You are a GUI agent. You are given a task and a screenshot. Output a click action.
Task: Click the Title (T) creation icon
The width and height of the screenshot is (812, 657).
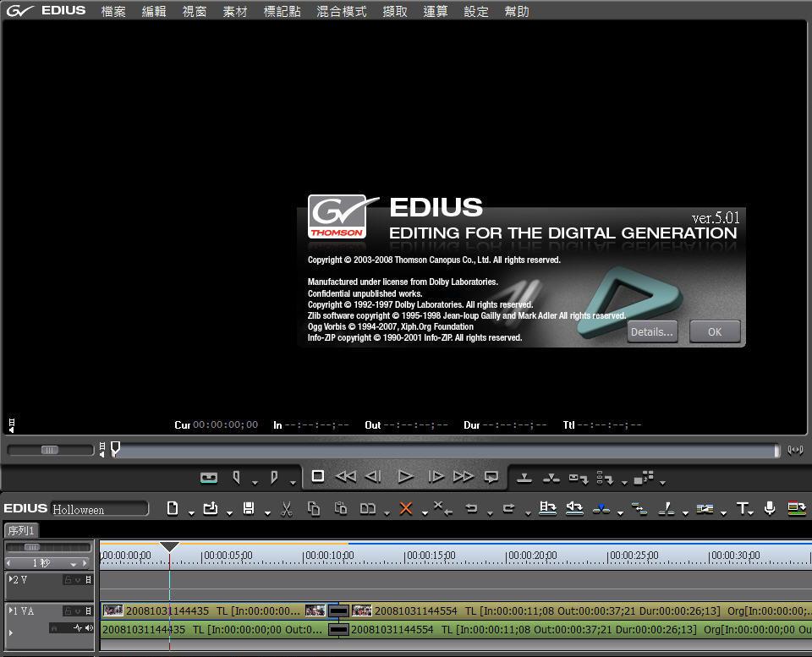[x=744, y=509]
